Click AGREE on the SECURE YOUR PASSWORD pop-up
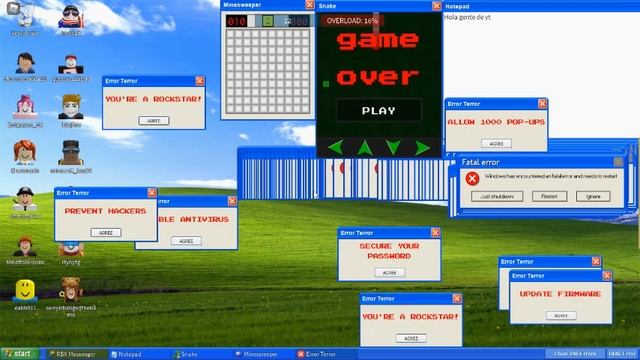The height and width of the screenshot is (360, 640). coord(390,272)
